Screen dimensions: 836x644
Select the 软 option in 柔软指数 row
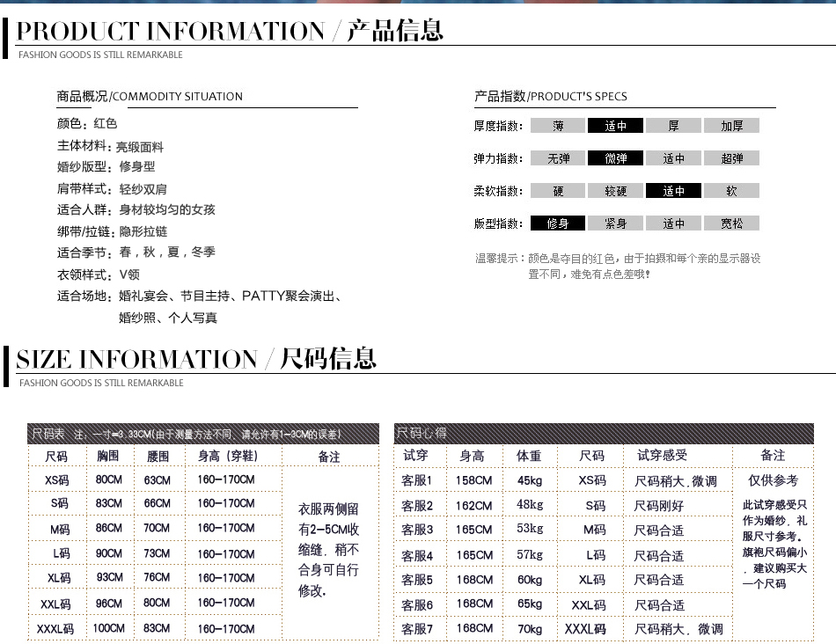pos(731,191)
